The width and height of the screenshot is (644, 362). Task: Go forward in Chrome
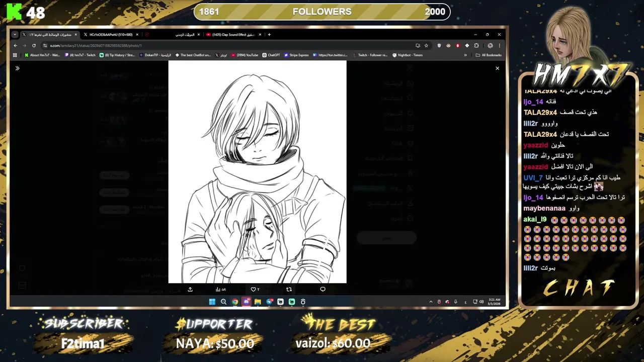point(24,45)
